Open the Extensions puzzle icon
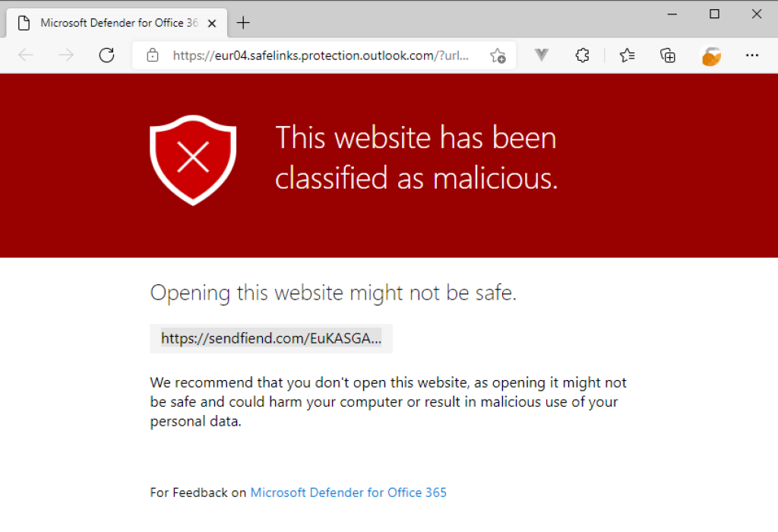The image size is (778, 532). (x=582, y=55)
